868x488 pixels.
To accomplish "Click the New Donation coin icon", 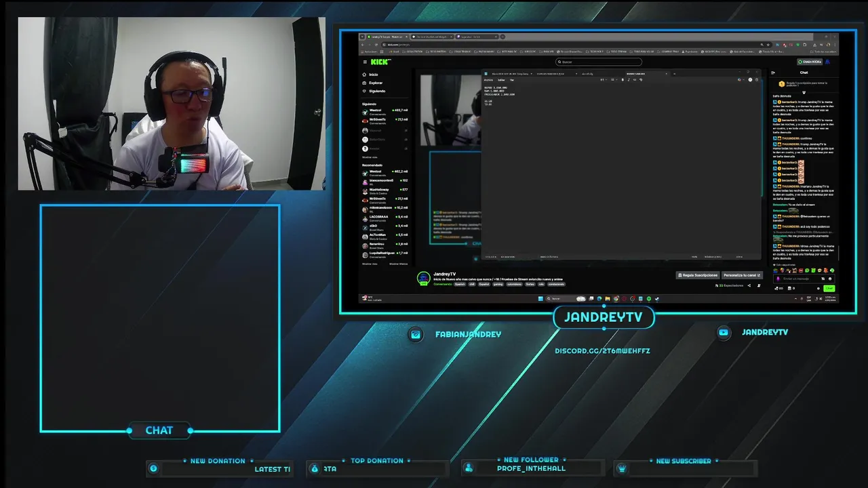I will point(153,468).
